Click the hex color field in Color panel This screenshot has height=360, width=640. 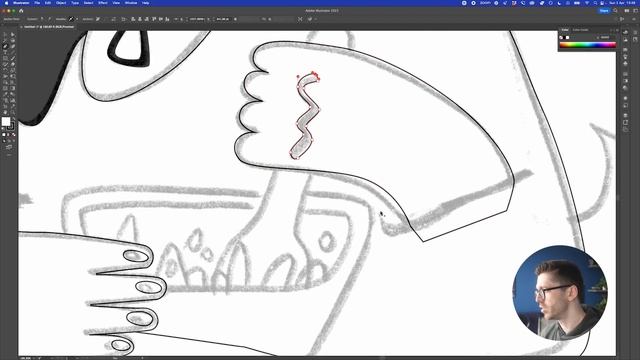(604, 38)
